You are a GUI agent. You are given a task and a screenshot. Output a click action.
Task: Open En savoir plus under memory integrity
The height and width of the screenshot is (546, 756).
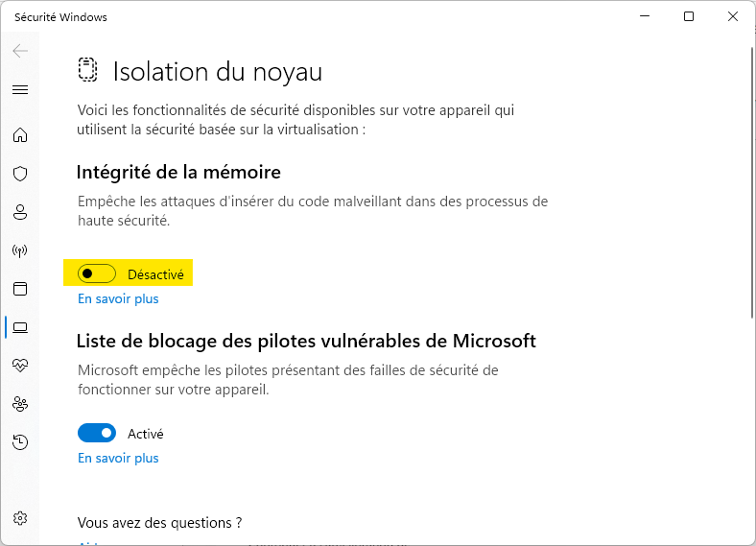tap(118, 299)
